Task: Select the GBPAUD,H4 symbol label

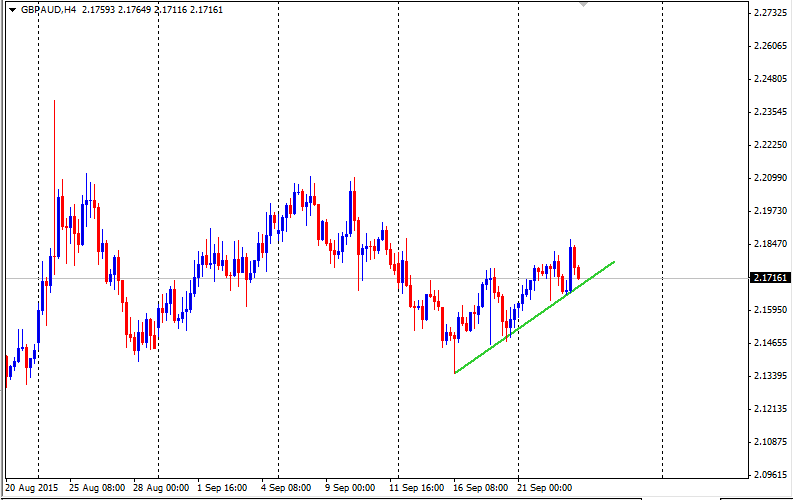Action: [x=48, y=9]
